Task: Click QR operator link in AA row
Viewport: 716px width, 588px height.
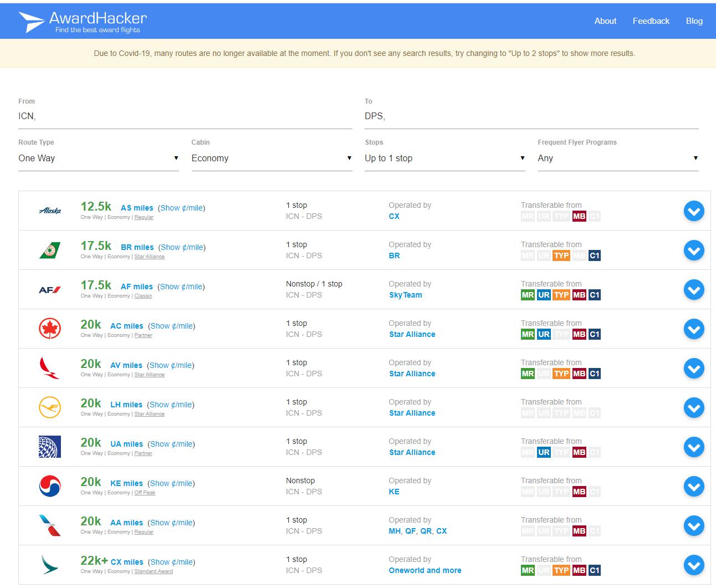Action: pos(426,531)
